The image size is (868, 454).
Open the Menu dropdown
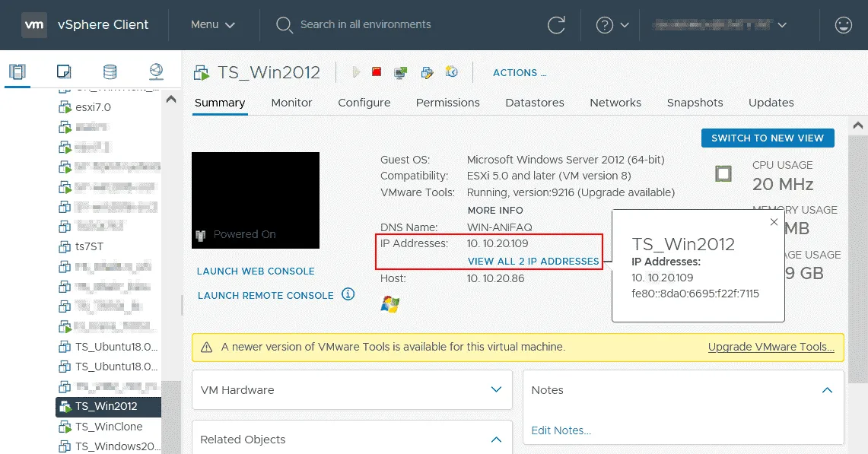212,25
